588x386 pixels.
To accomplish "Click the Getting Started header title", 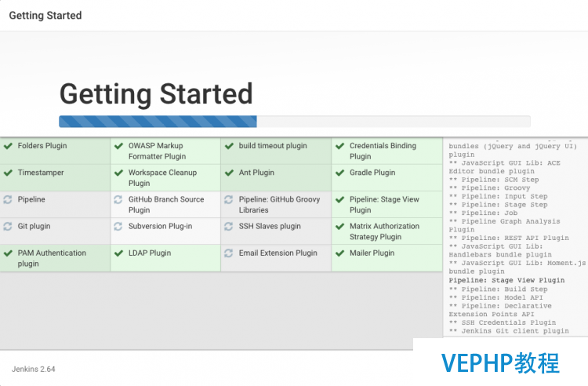I will coord(45,16).
